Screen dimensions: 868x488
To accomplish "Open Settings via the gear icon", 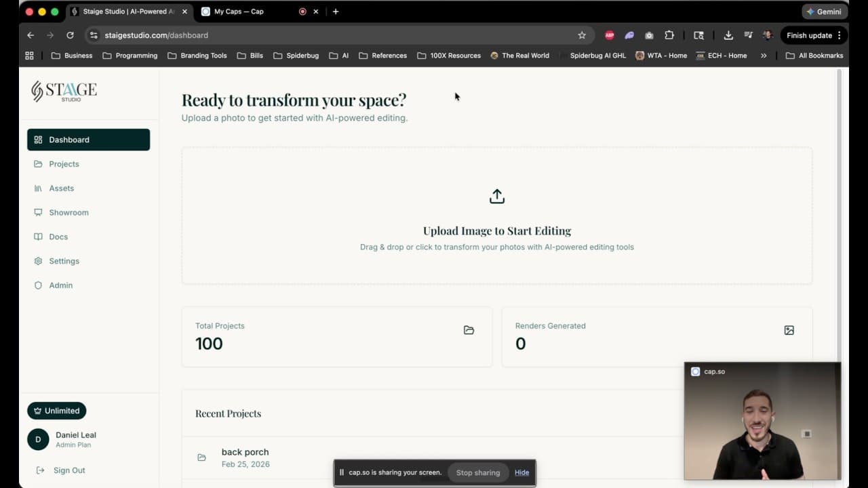I will pyautogui.click(x=39, y=261).
